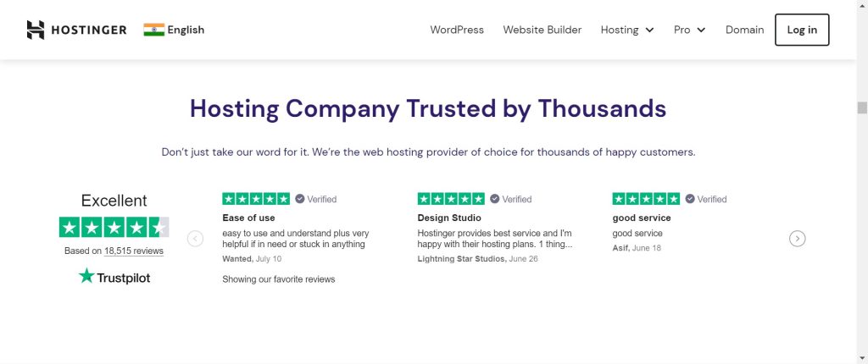
Task: Click five-star rating on good service review
Action: point(646,199)
